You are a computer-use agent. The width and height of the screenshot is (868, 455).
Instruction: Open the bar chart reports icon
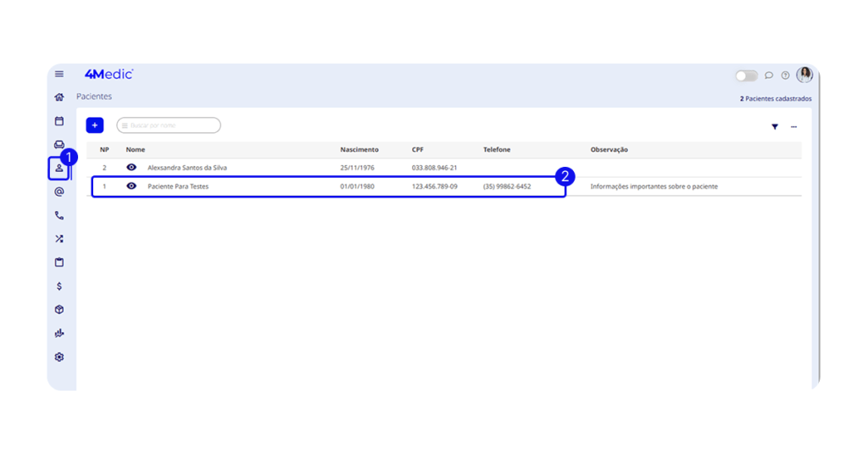coord(59,333)
